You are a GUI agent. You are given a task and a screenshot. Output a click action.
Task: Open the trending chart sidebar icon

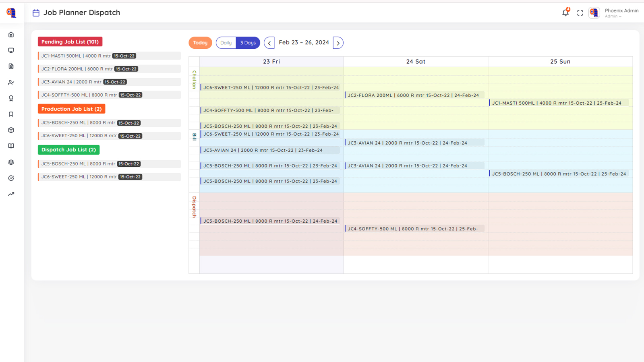(x=11, y=194)
